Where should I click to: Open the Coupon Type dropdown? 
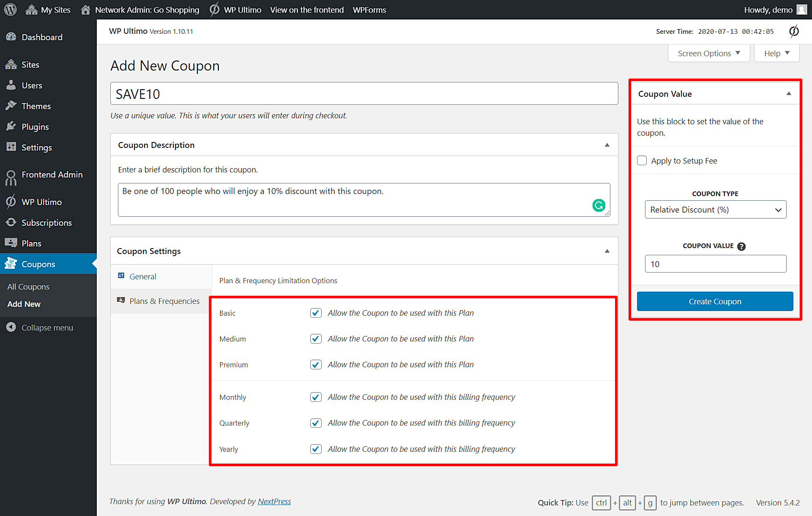click(x=715, y=210)
